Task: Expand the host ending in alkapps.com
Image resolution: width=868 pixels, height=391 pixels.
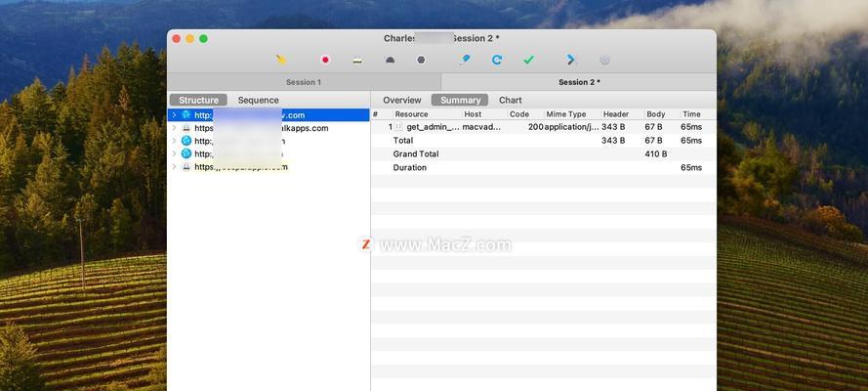Action: click(174, 128)
